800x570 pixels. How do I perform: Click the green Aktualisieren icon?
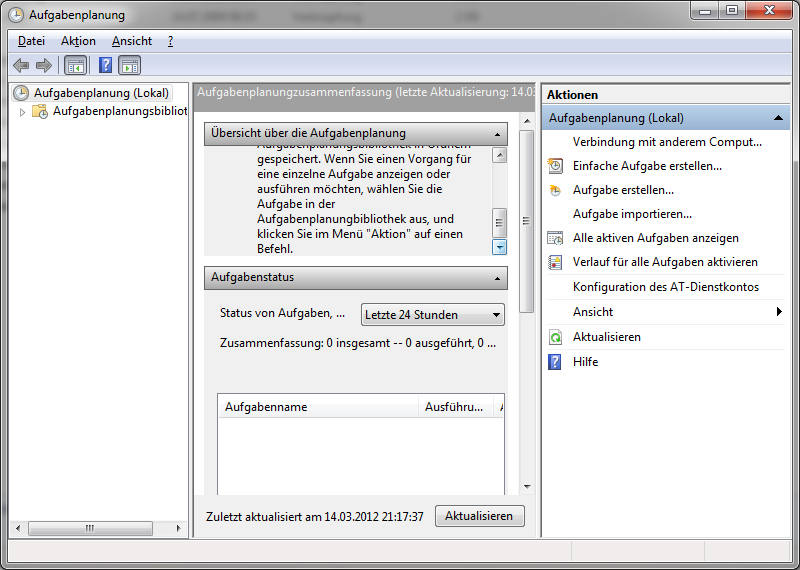click(x=555, y=337)
